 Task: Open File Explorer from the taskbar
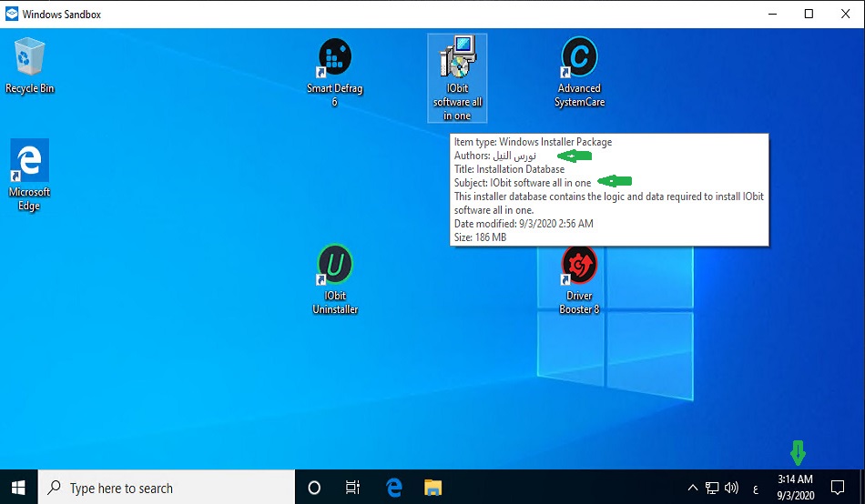coord(433,488)
